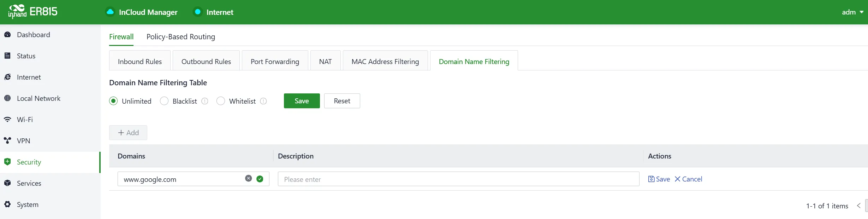The image size is (868, 219).
Task: Click the Description input field
Action: [459, 179]
